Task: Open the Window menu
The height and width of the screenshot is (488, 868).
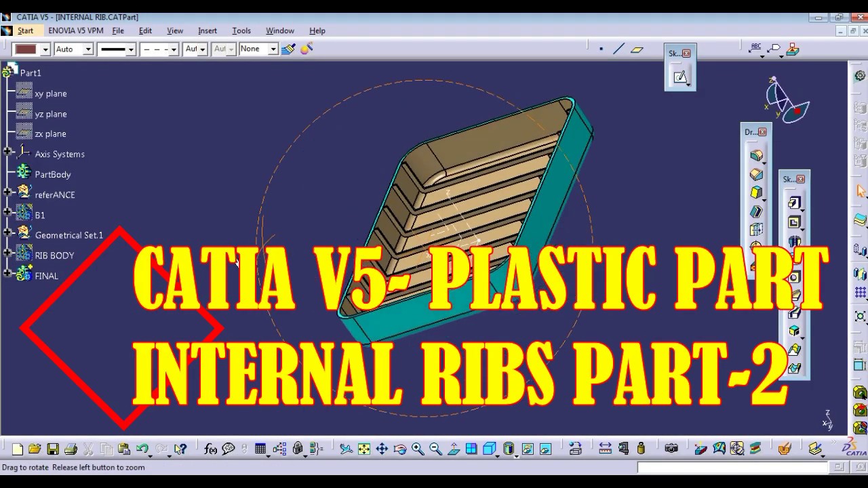Action: click(x=280, y=30)
